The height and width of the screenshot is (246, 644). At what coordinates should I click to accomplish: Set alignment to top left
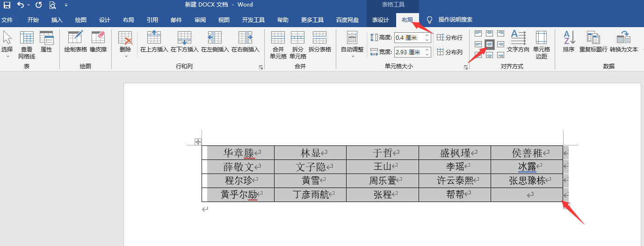478,33
